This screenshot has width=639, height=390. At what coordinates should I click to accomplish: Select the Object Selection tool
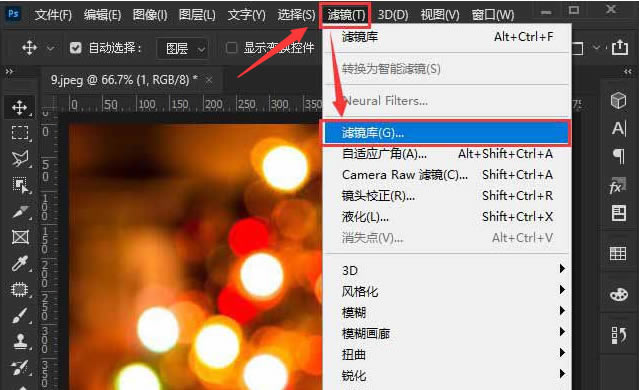[x=20, y=185]
